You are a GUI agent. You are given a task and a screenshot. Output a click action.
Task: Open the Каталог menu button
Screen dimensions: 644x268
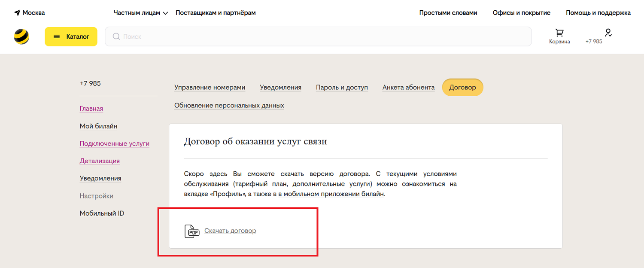(71, 37)
